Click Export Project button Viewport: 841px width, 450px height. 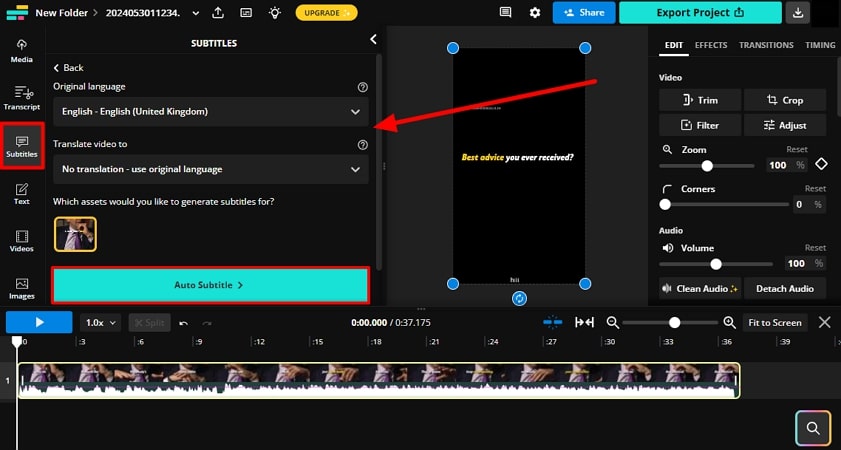coord(700,12)
